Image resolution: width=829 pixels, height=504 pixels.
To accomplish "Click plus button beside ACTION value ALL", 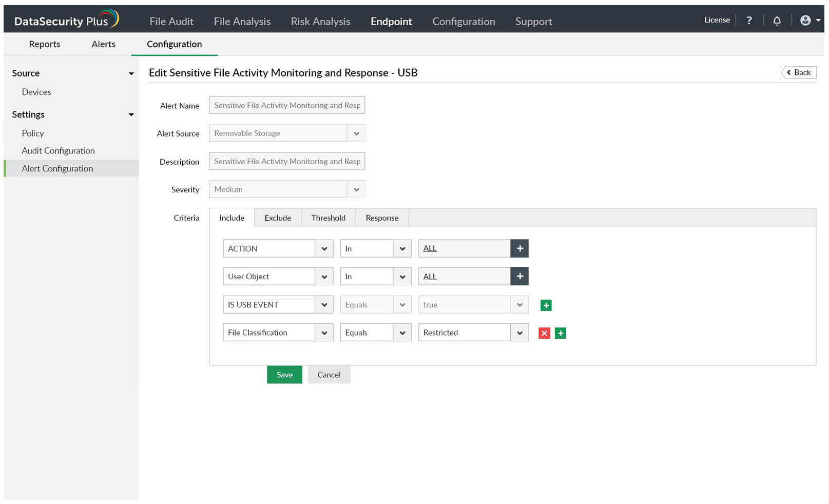I will click(x=519, y=248).
